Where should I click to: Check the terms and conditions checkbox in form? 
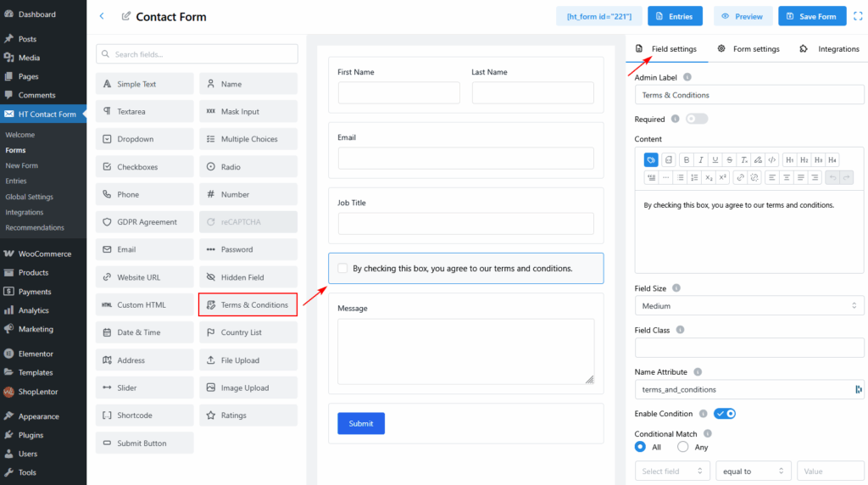click(x=342, y=268)
